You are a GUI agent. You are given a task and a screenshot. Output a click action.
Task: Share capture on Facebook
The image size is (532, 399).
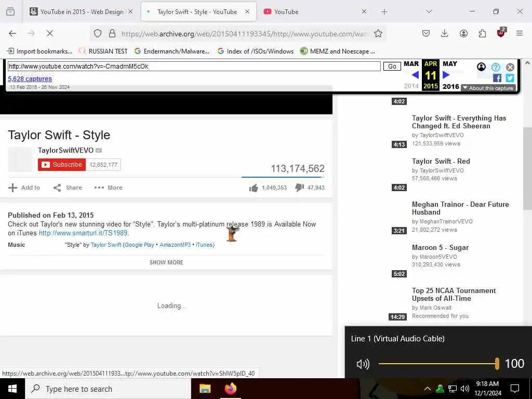coord(497,78)
